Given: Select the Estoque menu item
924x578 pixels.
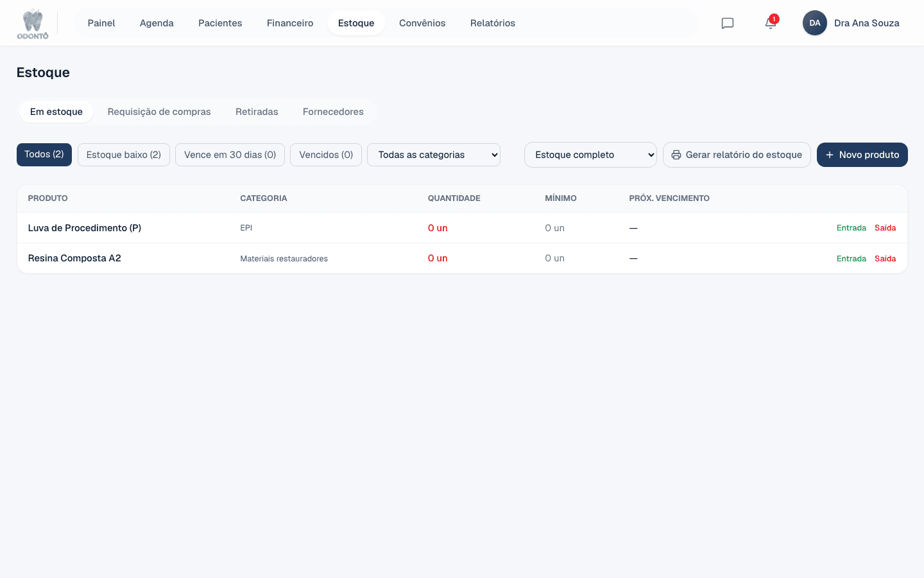Looking at the screenshot, I should [356, 23].
